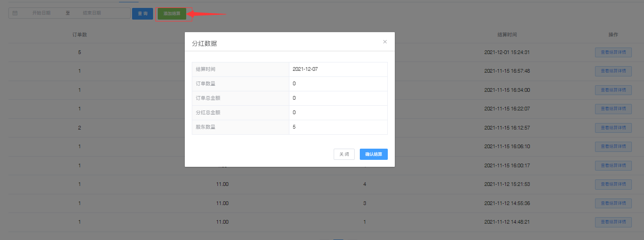Click order count 2 in 16:12:57 row
The image size is (644, 240).
click(80, 128)
